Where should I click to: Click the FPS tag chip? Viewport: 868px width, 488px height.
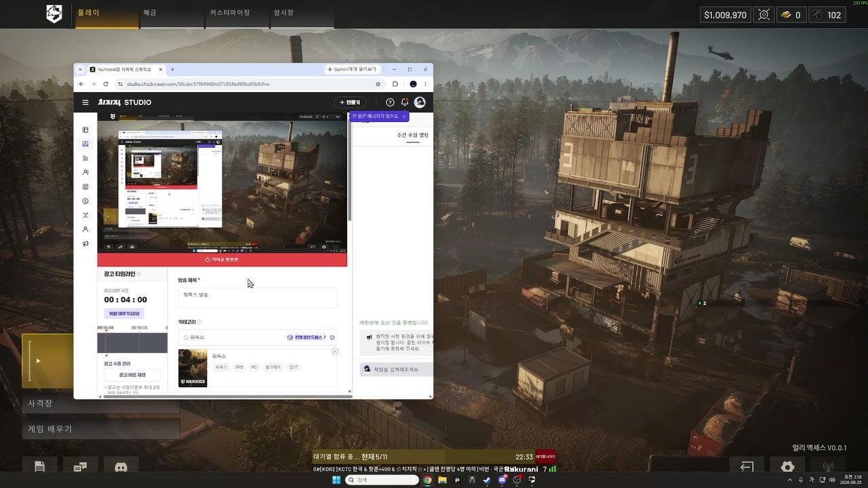click(x=239, y=367)
